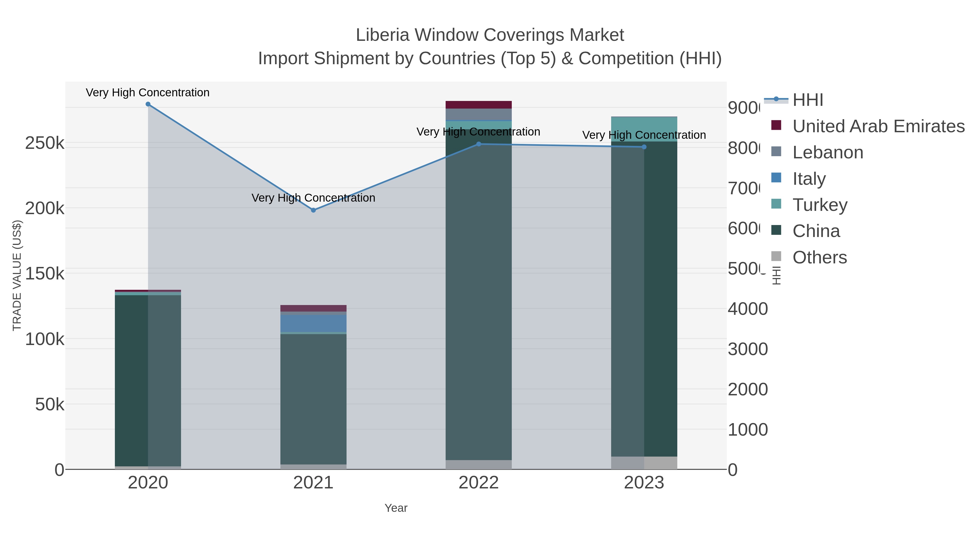Click the 4000 HHI axis tick label

click(748, 309)
